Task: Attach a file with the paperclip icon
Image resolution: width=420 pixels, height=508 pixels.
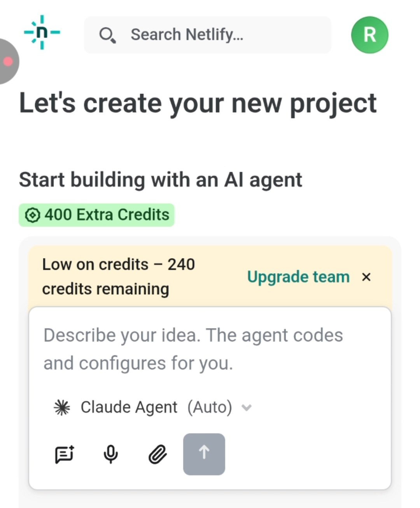Action: (157, 454)
